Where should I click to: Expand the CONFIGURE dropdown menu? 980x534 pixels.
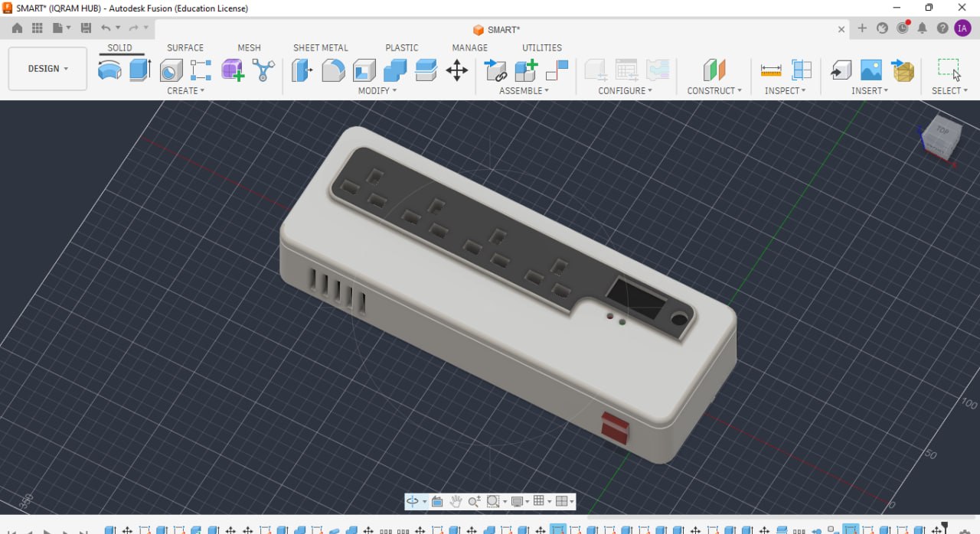click(x=626, y=90)
